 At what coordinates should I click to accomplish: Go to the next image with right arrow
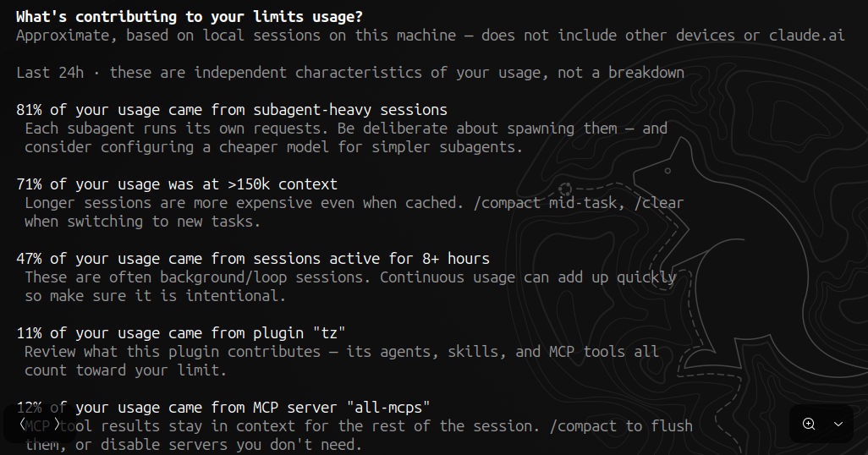coord(57,425)
